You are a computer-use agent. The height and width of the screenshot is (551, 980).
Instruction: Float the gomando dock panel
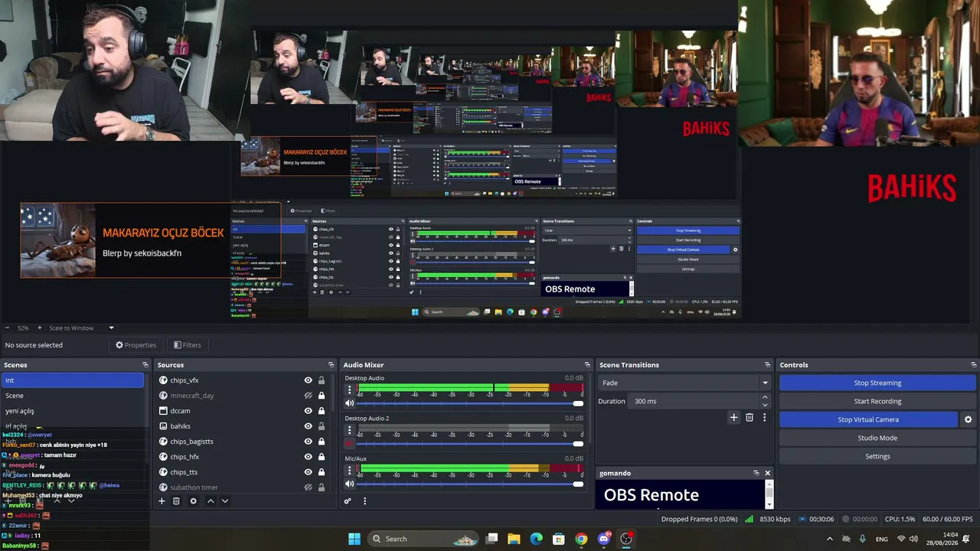pos(756,473)
